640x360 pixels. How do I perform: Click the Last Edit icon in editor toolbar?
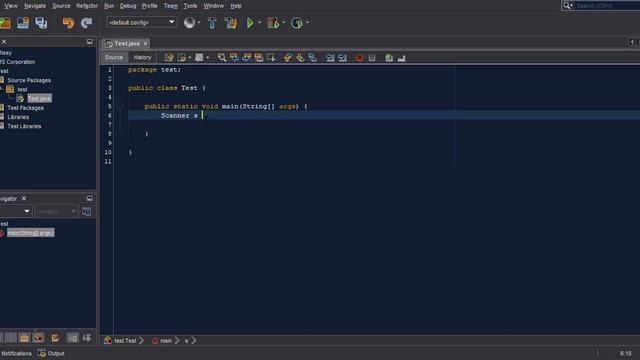tap(169, 58)
